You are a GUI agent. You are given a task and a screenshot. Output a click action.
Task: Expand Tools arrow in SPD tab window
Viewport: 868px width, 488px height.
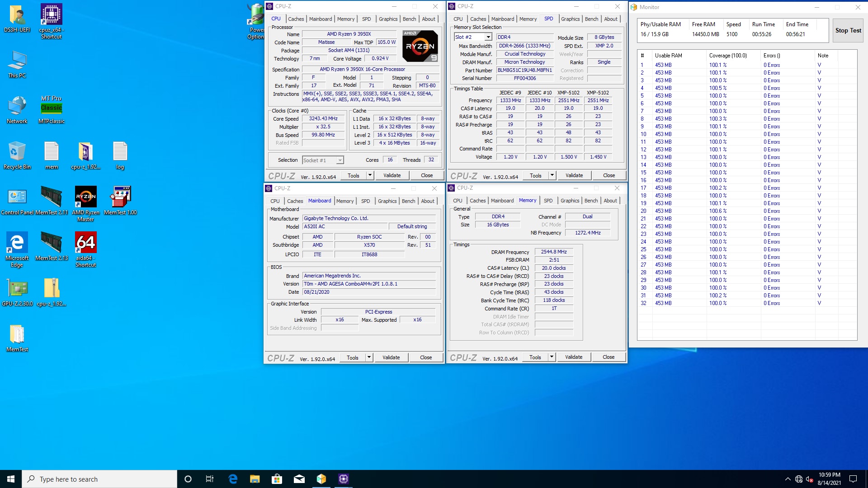(552, 175)
